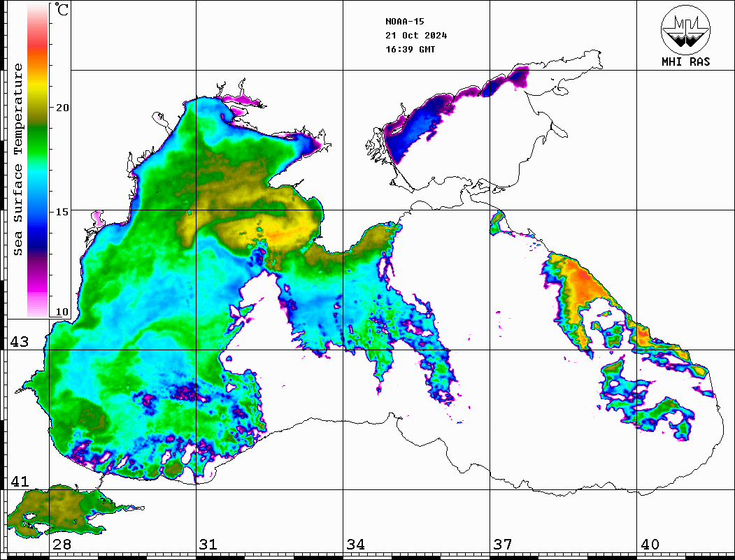Click longitude label '28'
735x560 pixels.
(x=62, y=544)
